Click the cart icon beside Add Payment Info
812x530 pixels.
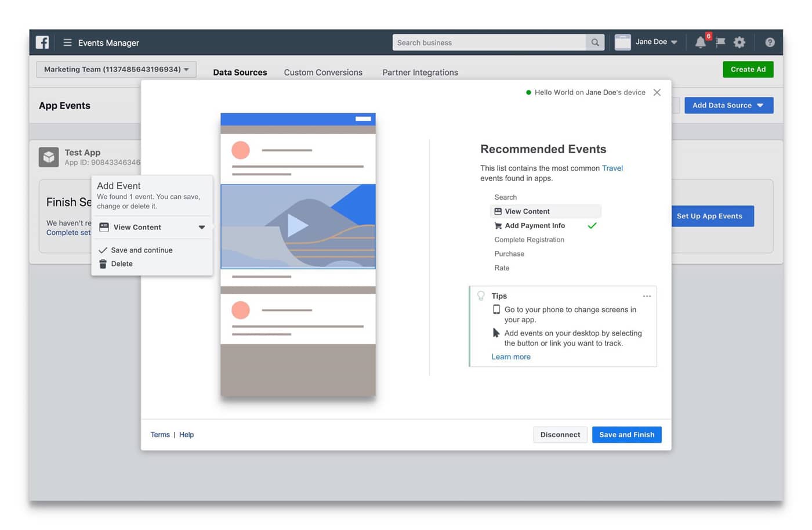[498, 226]
